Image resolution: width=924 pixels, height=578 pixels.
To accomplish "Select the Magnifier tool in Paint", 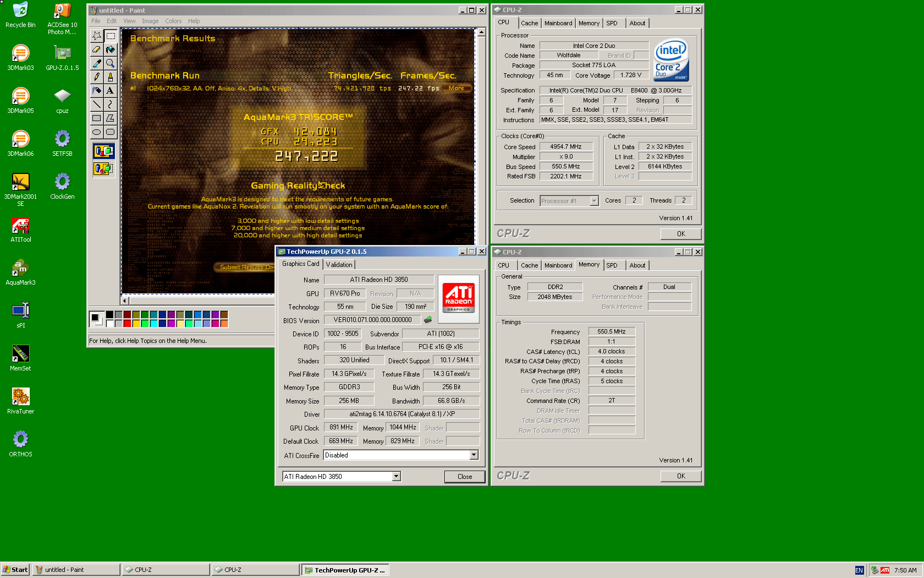I will pyautogui.click(x=110, y=63).
